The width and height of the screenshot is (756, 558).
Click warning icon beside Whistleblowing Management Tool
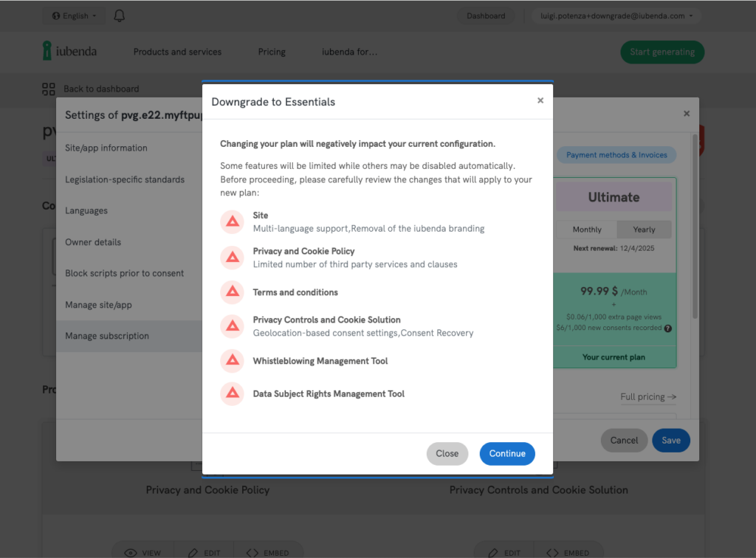[x=233, y=361]
